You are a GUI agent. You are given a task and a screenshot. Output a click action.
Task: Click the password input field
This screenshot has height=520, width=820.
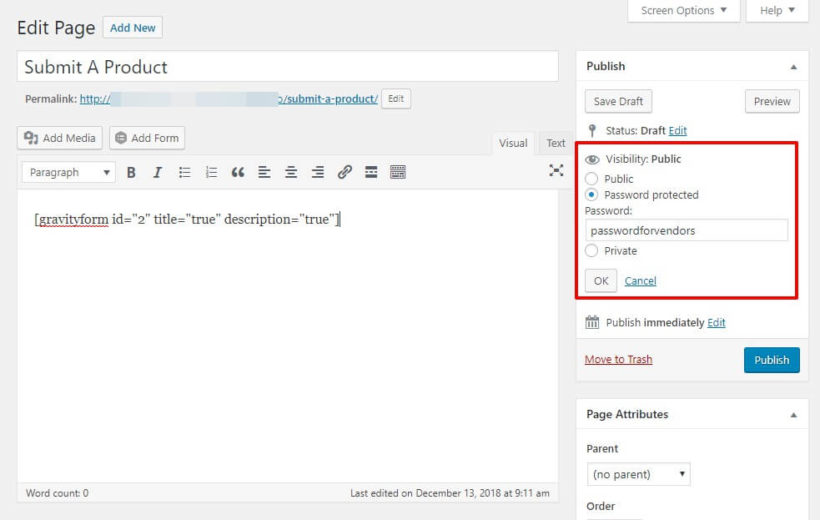[686, 230]
